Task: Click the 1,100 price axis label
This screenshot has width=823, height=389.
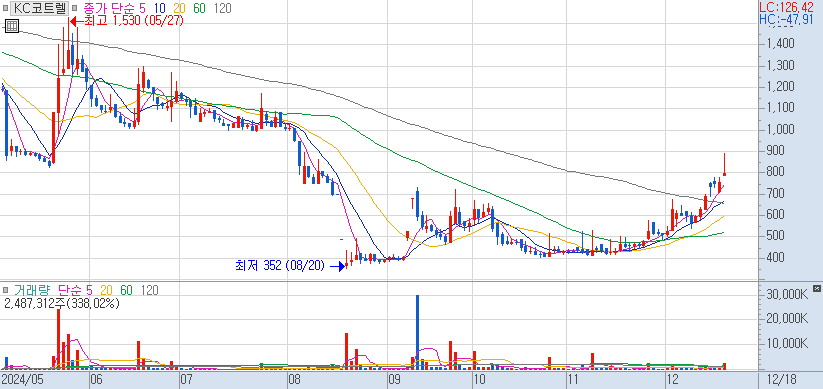Action: 779,108
